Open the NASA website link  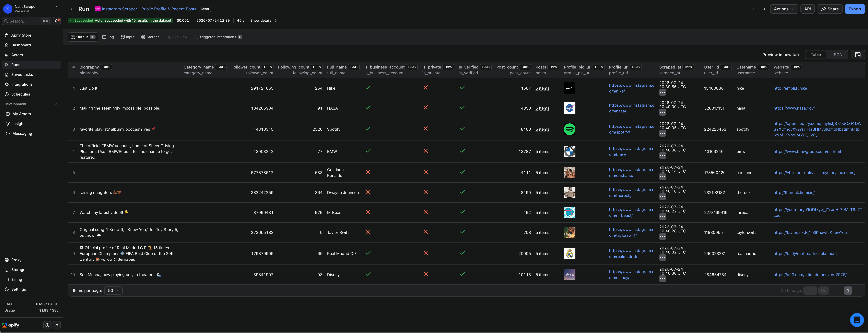(x=794, y=108)
